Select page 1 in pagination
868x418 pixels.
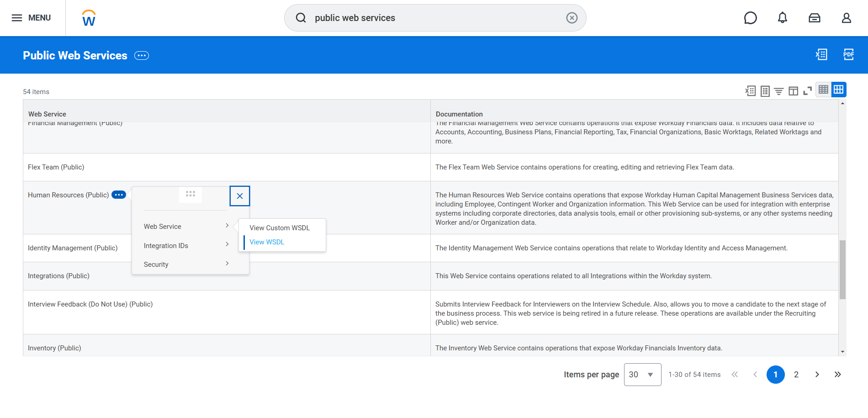(776, 375)
